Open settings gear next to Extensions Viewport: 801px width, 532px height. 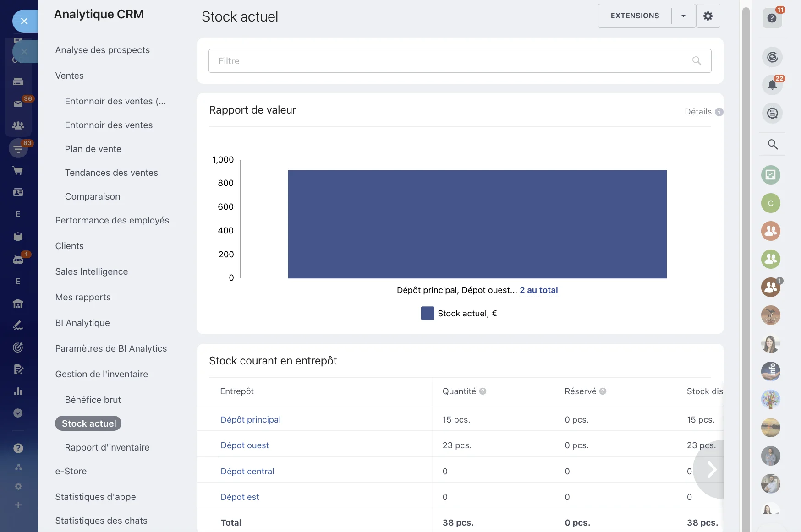pos(708,16)
